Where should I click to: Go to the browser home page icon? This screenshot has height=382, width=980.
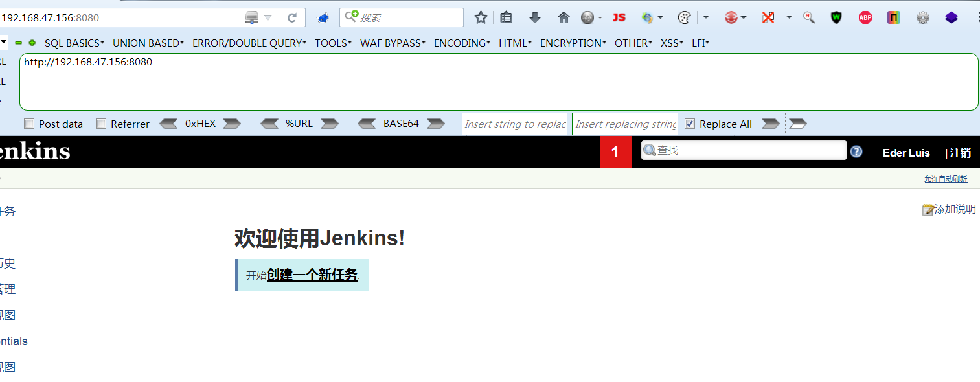point(564,17)
